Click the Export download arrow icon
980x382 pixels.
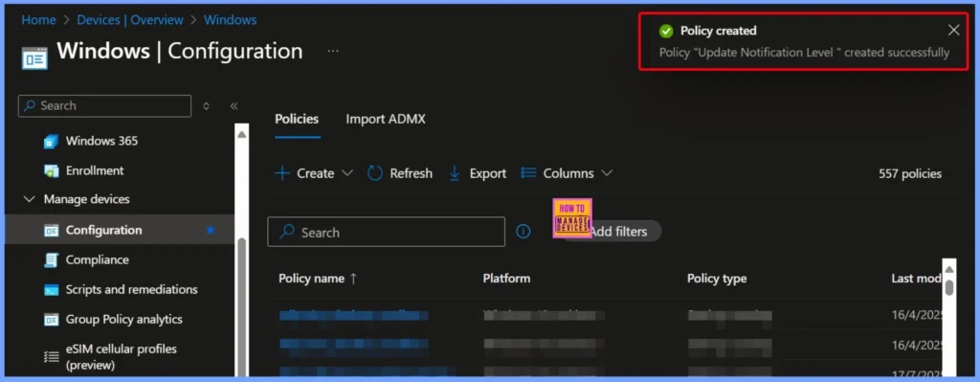(x=455, y=173)
